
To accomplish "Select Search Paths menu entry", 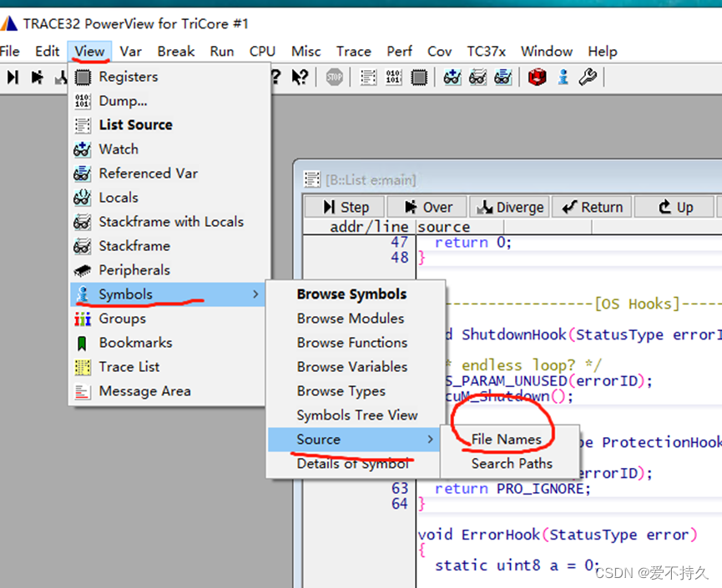I will click(x=512, y=464).
